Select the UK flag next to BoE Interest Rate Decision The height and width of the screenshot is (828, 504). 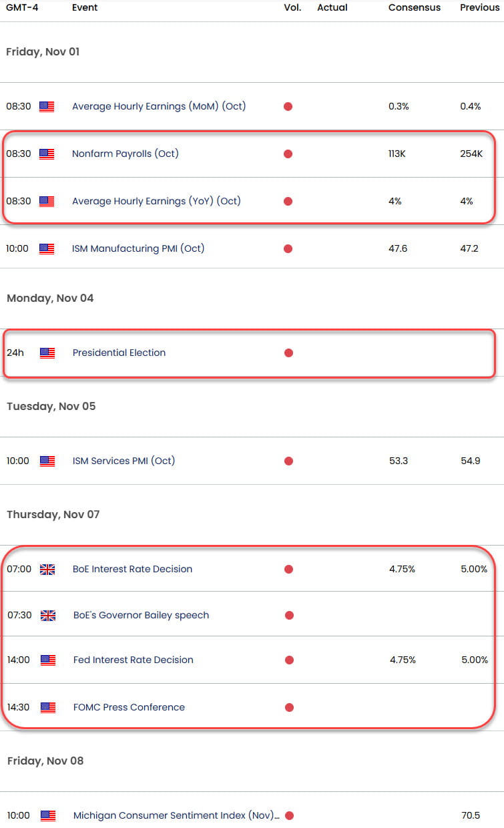click(47, 570)
